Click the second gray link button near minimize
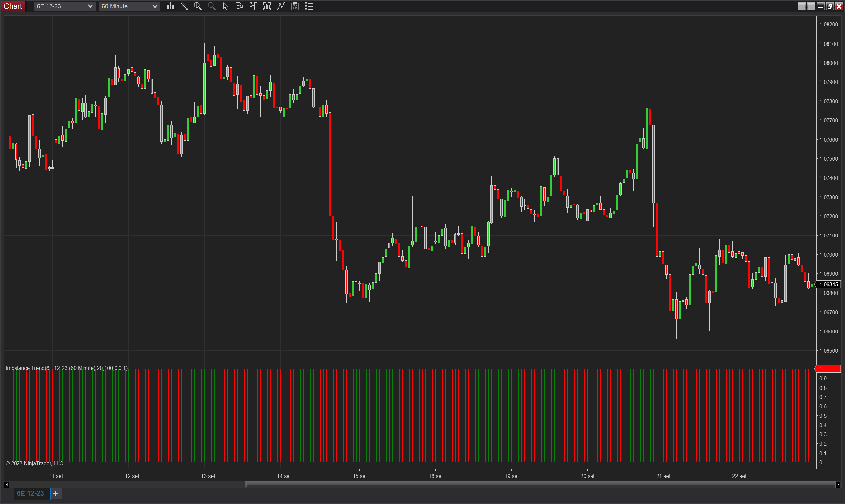This screenshot has width=845, height=504. point(811,6)
